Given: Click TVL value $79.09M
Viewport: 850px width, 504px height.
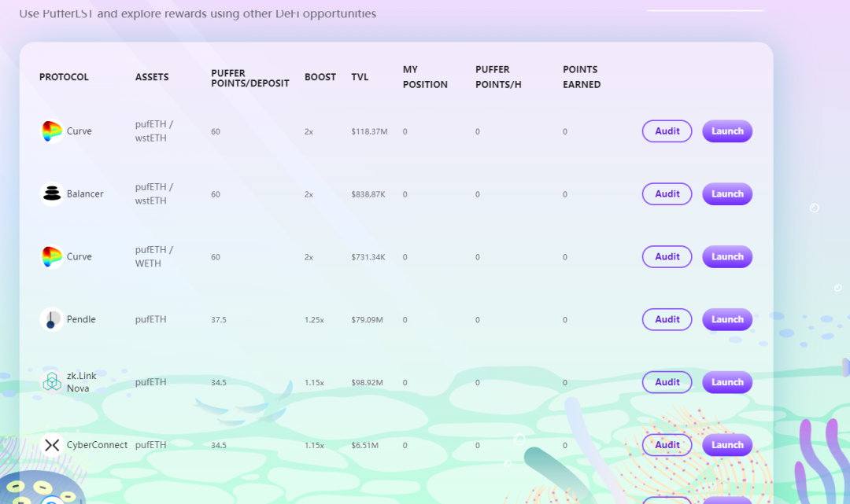Looking at the screenshot, I should [x=367, y=320].
